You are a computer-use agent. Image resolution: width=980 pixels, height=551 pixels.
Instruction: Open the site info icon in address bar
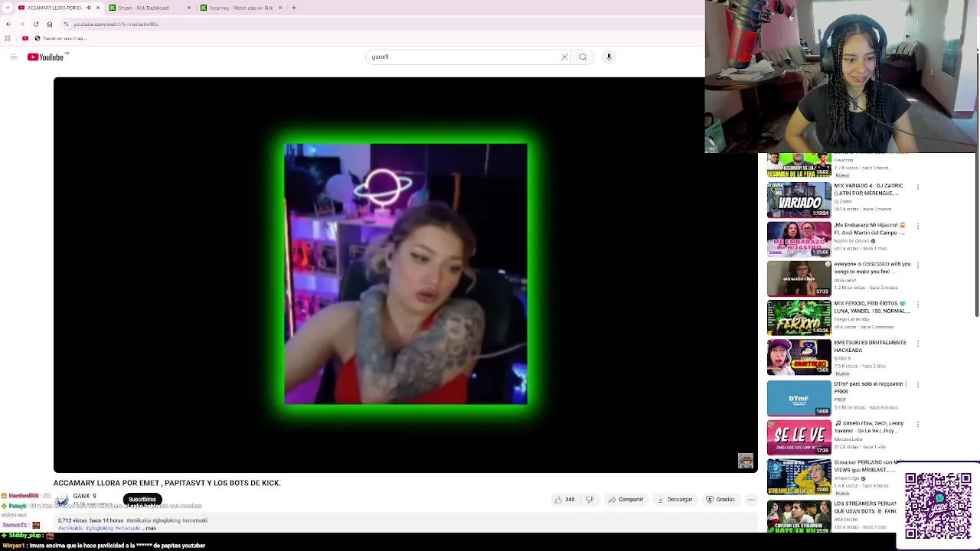coord(66,24)
